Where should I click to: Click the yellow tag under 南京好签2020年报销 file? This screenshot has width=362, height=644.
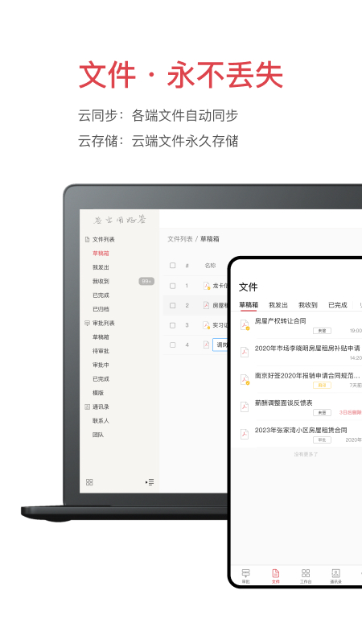tap(323, 386)
